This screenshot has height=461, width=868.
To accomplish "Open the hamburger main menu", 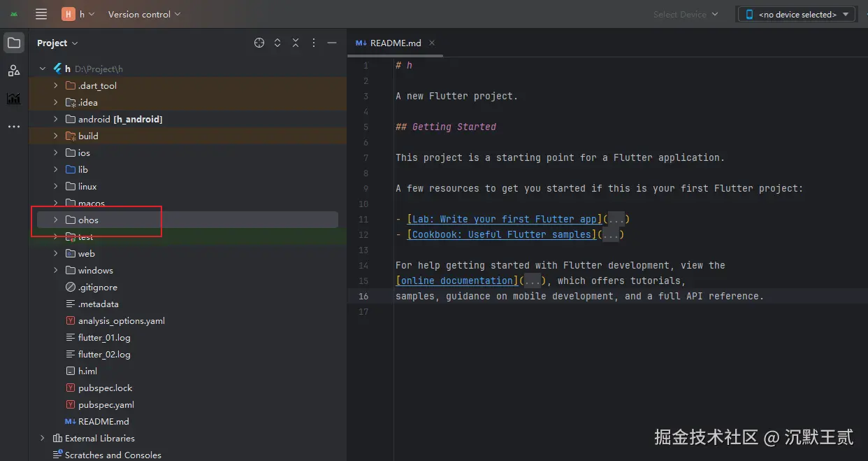I will (x=41, y=14).
